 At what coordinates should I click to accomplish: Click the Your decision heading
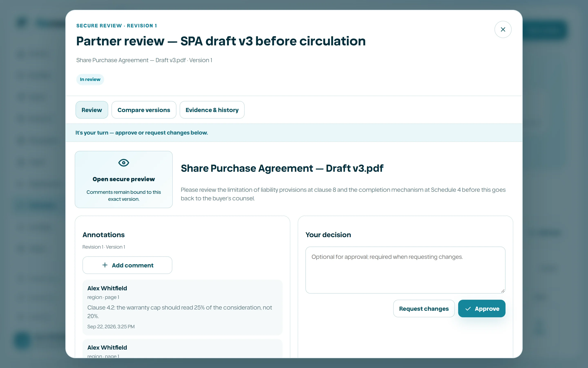tap(328, 235)
